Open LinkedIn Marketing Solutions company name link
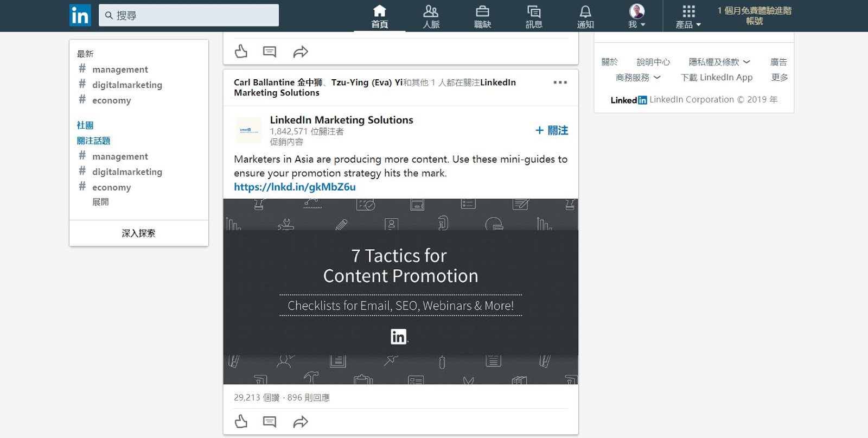The image size is (868, 438). pos(342,120)
